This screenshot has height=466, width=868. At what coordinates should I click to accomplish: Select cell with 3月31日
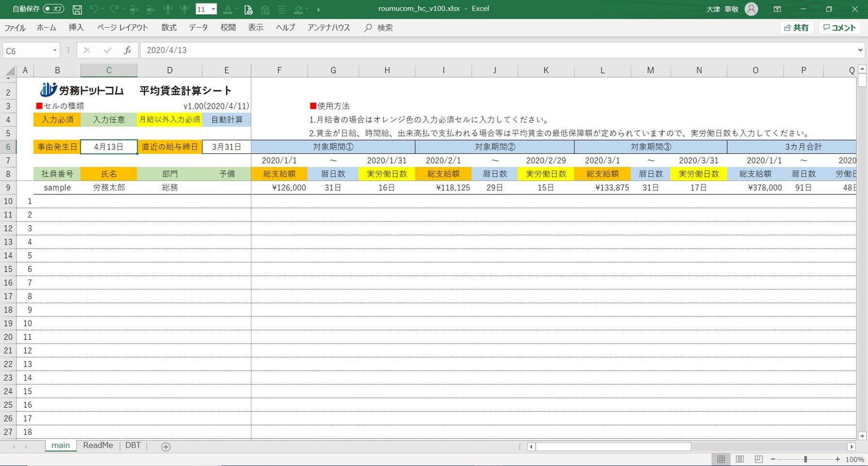tap(227, 147)
